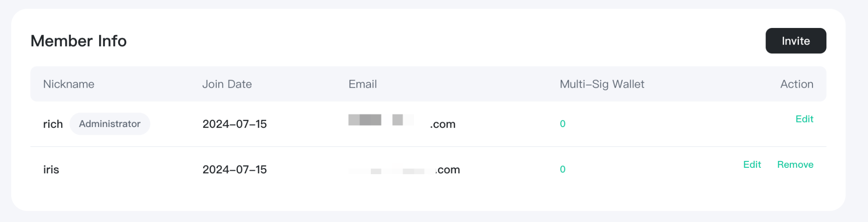Click the Join Date column header
The height and width of the screenshot is (222, 868).
227,84
